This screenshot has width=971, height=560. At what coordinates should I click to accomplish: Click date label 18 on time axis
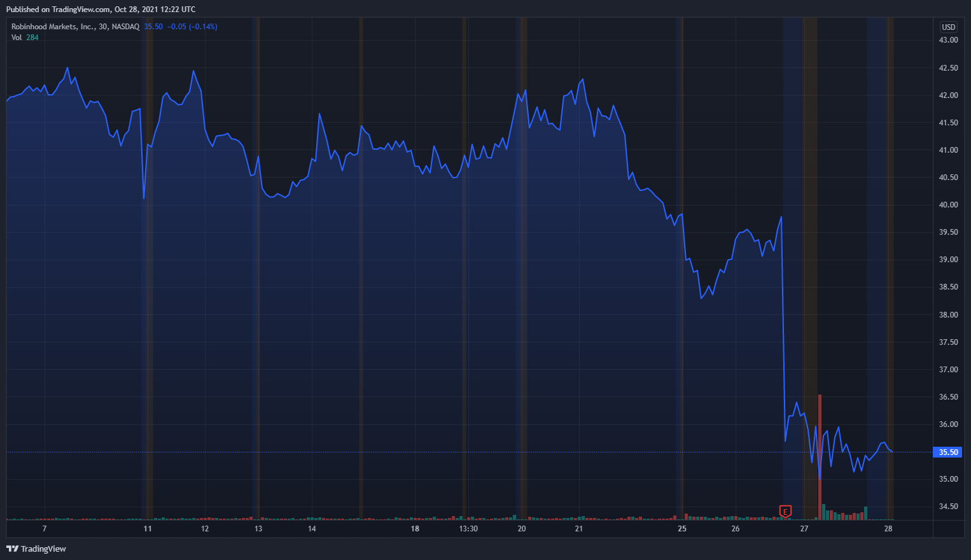(x=415, y=529)
